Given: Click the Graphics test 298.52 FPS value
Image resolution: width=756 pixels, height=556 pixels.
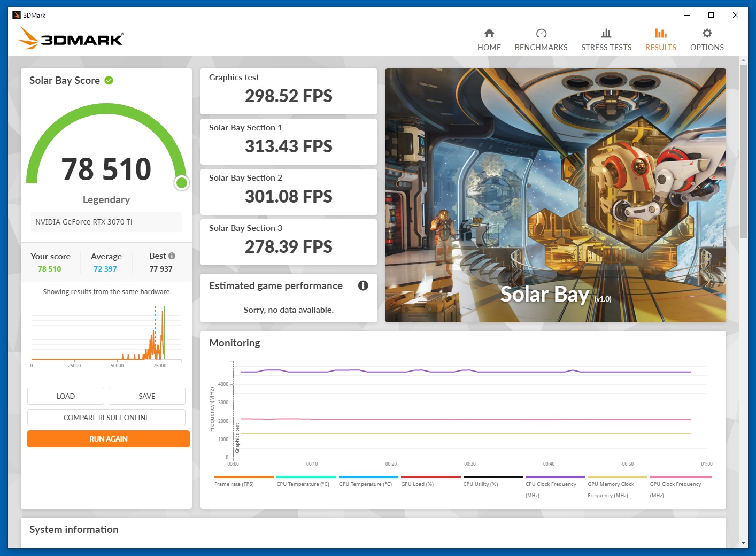Looking at the screenshot, I should pyautogui.click(x=289, y=96).
